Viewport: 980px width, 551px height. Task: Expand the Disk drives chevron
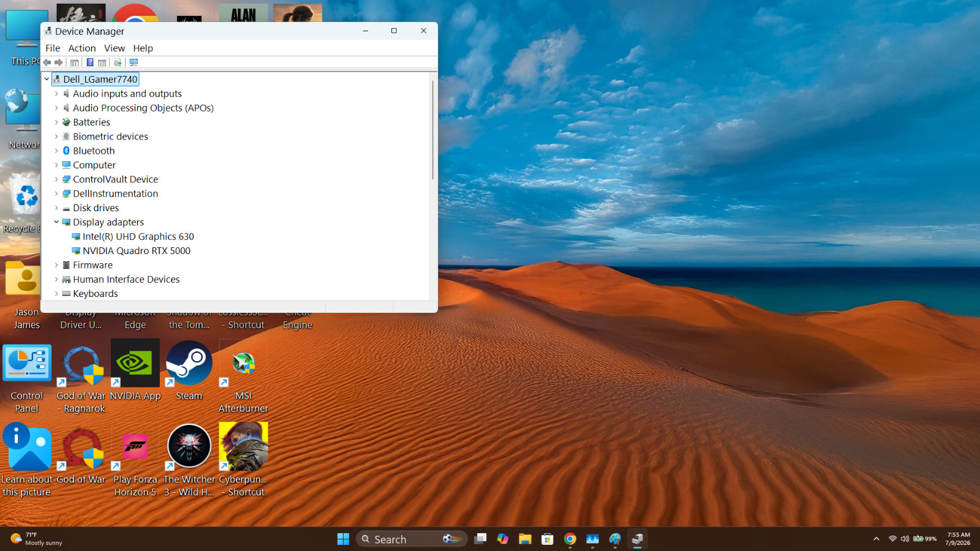[x=56, y=208]
